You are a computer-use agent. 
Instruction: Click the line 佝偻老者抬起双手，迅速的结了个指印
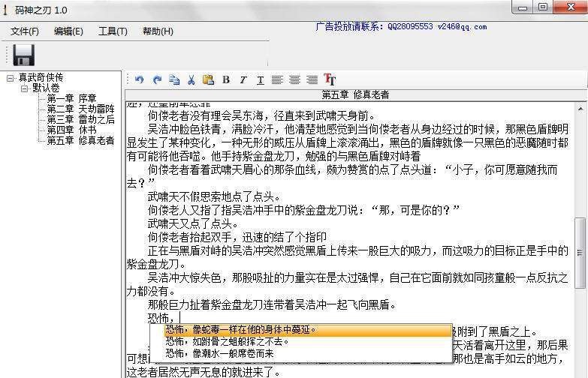pyautogui.click(x=237, y=237)
